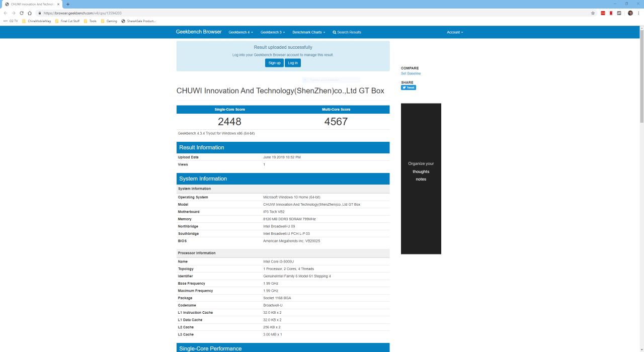Viewport: 644px width, 352px height.
Task: Click the multi-core score 4567
Action: coord(336,122)
